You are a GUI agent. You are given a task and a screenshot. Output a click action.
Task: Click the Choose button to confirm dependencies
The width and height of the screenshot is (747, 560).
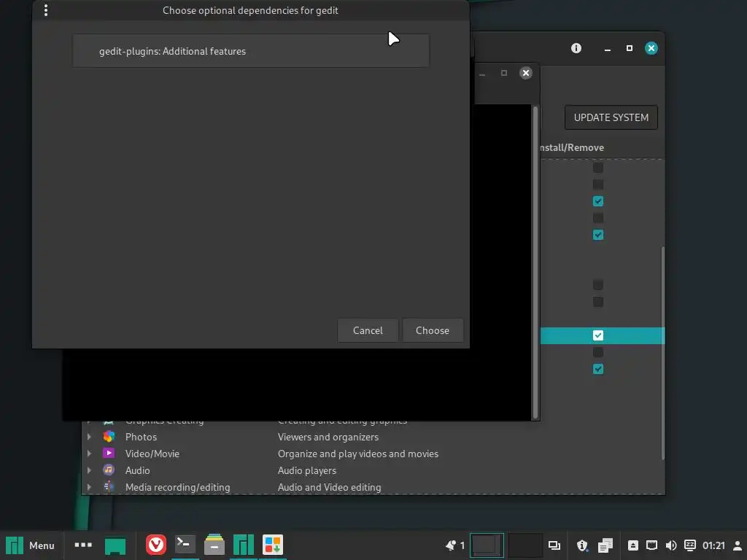(x=433, y=330)
